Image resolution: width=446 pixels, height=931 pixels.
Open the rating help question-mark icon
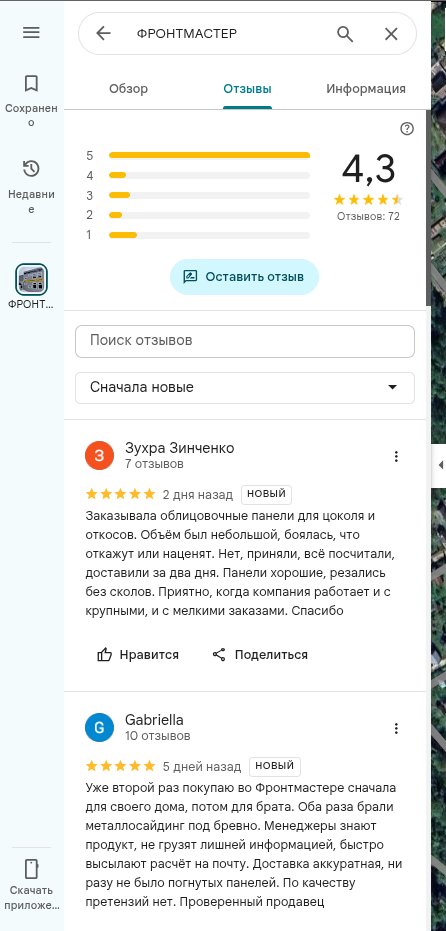coord(407,129)
